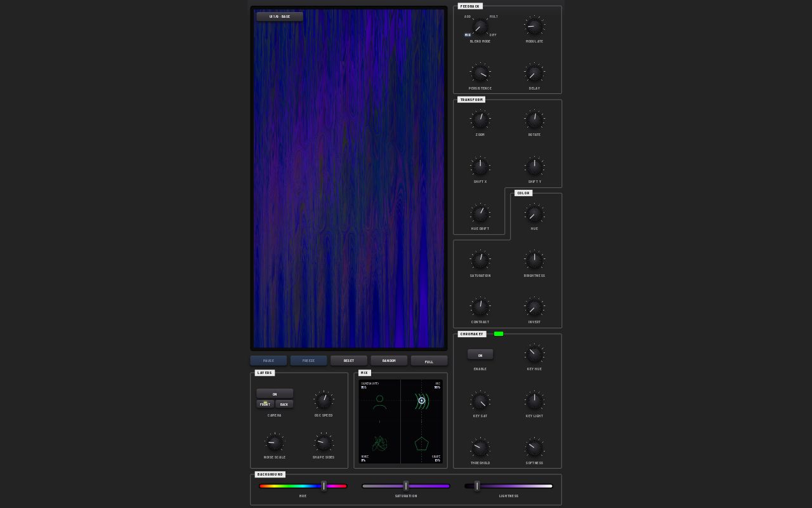
Task: Click the Shift X knob
Action: tap(480, 167)
